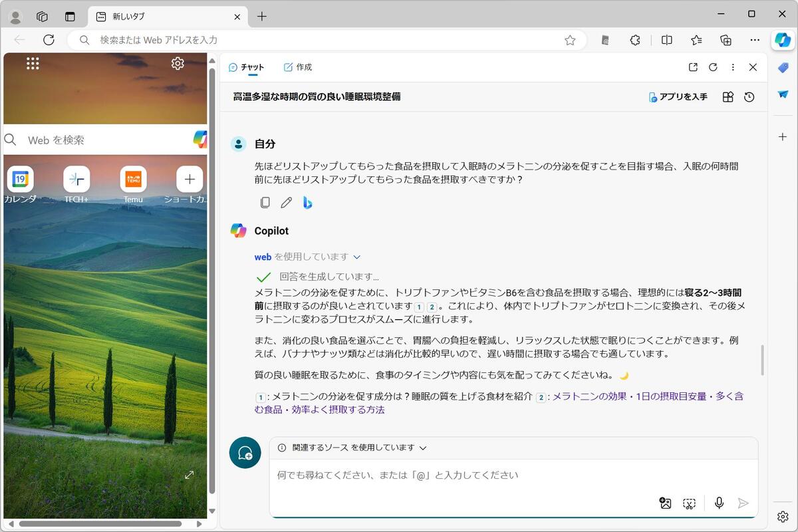Refresh the page in the browser toolbar
Image resolution: width=798 pixels, height=532 pixels.
click(49, 40)
